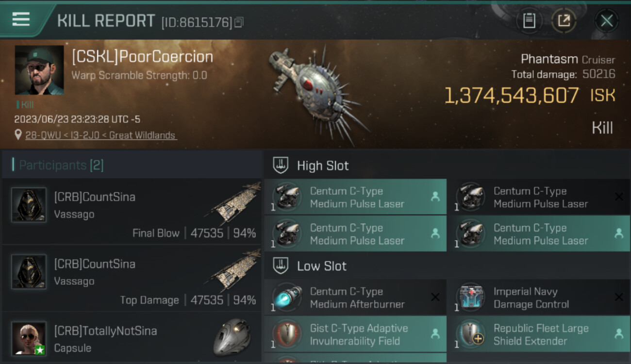Open the 28-QWU Great Wildlands location link

(x=100, y=135)
